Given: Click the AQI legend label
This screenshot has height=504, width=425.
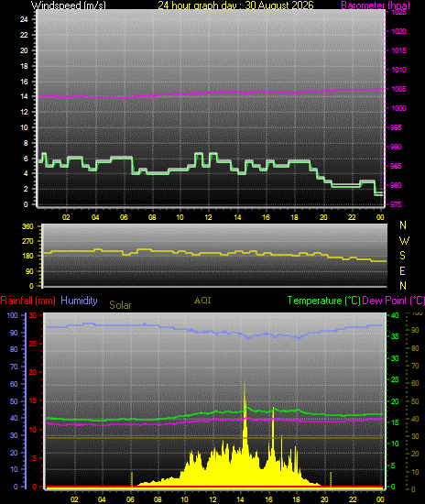Looking at the screenshot, I should (x=202, y=301).
